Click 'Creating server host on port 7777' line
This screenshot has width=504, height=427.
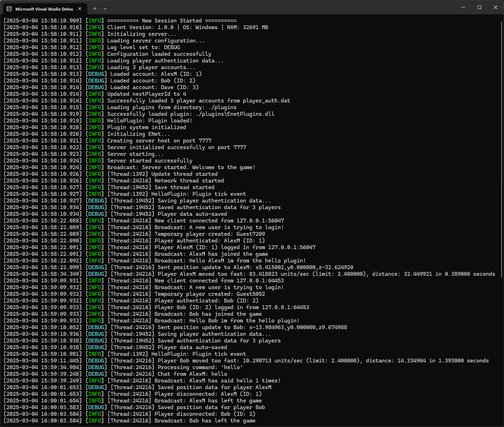click(159, 141)
